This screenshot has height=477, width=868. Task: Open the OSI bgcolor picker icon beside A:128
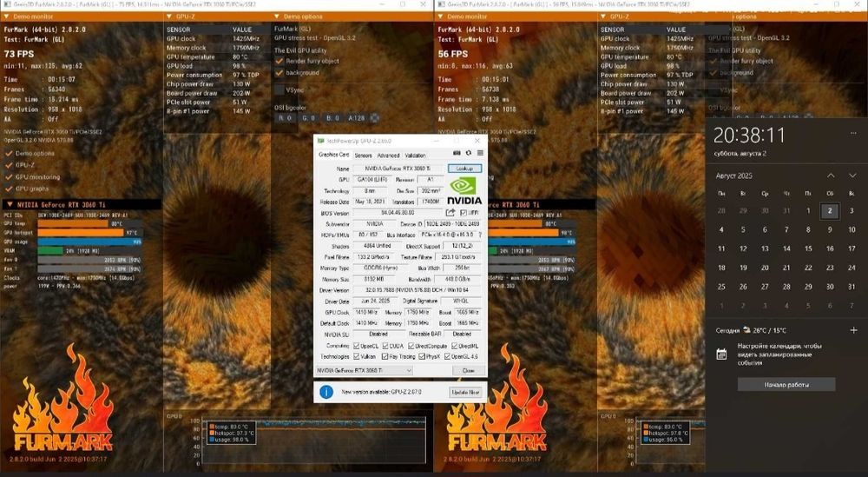point(375,118)
